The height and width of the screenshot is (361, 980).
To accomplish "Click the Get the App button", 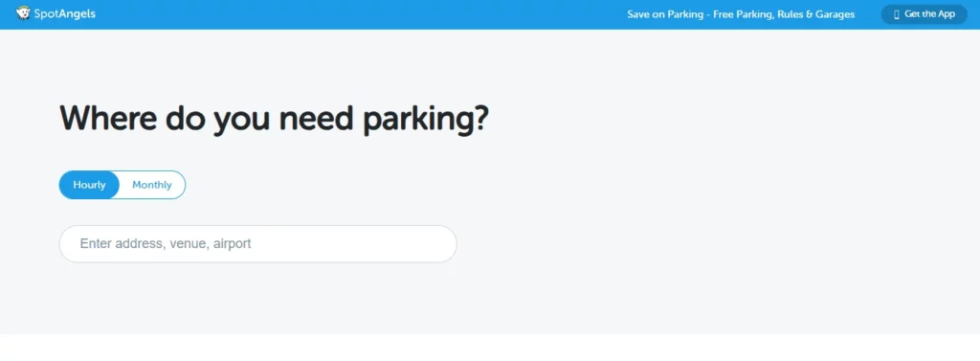I will point(924,14).
